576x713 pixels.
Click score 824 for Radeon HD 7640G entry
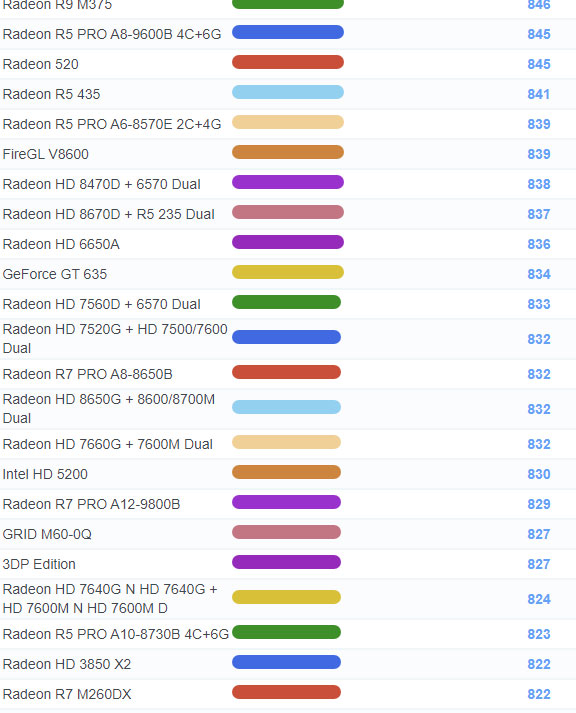tap(539, 599)
